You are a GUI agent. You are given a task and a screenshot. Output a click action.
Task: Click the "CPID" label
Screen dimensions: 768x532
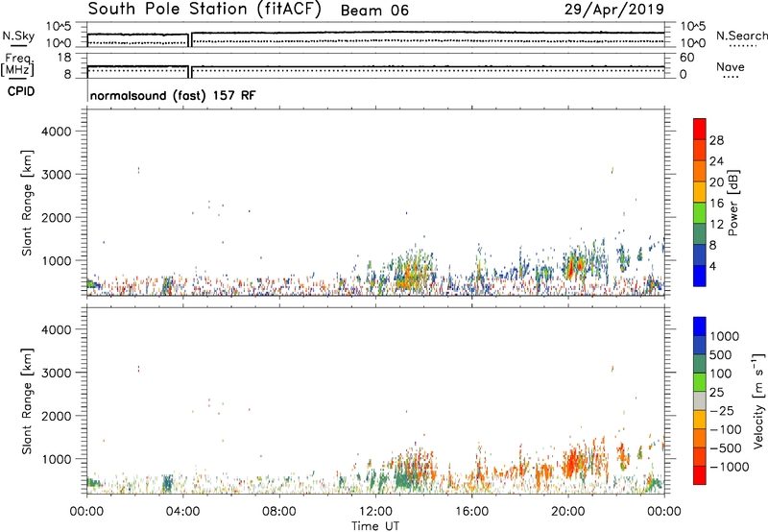coord(21,91)
